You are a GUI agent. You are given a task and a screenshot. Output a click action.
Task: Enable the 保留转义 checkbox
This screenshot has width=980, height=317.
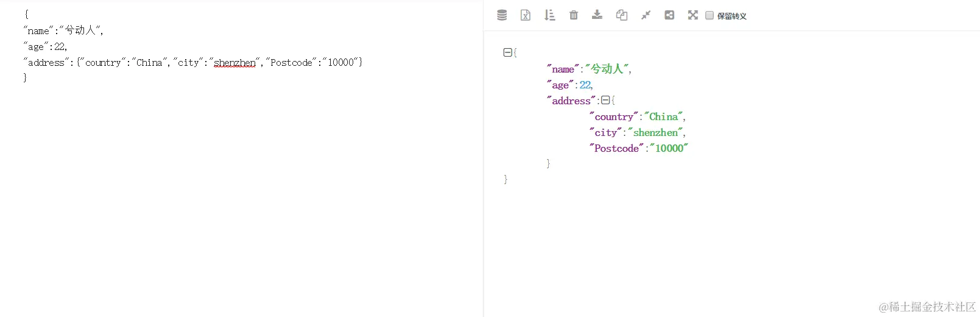710,15
